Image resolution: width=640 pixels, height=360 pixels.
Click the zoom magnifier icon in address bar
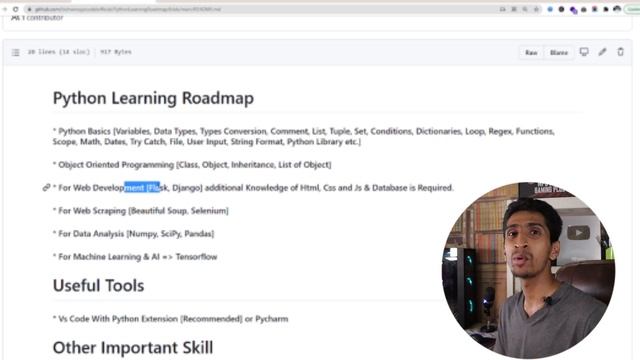tap(525, 9)
